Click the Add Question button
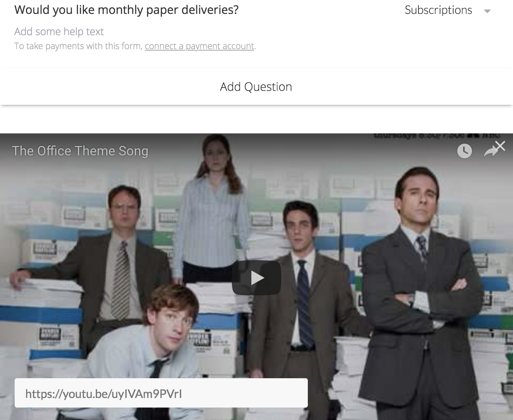Screen dimensions: 513x420 click(256, 87)
